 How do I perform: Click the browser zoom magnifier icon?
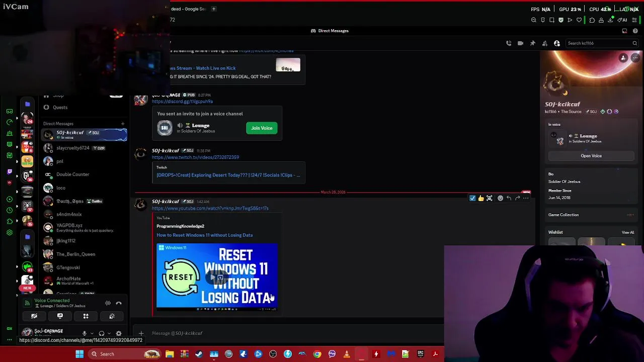534,20
